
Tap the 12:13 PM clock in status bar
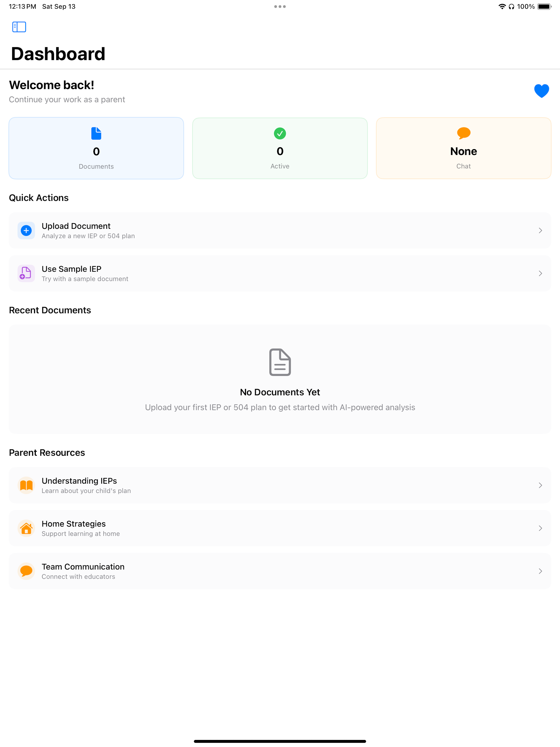coord(22,7)
